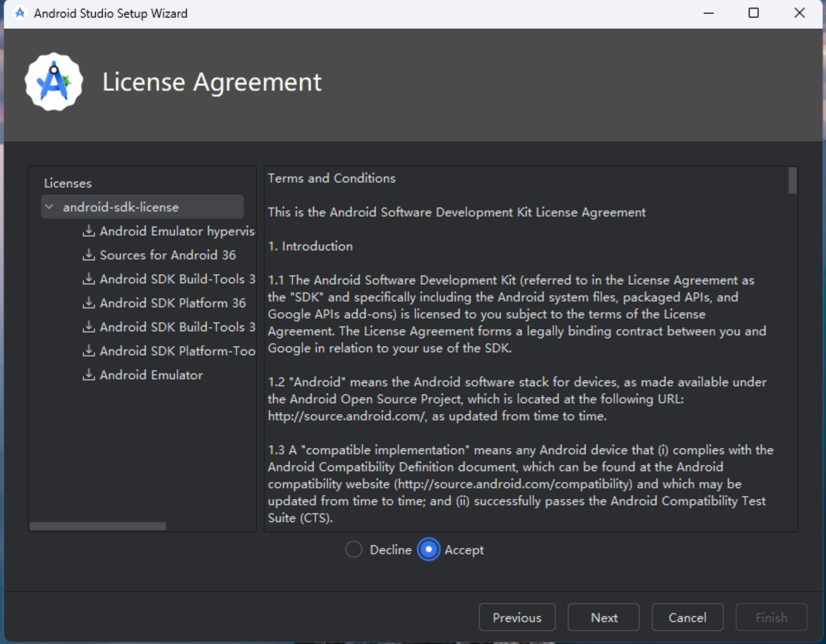Click the licenses list horizontal scrollbar

pyautogui.click(x=98, y=526)
